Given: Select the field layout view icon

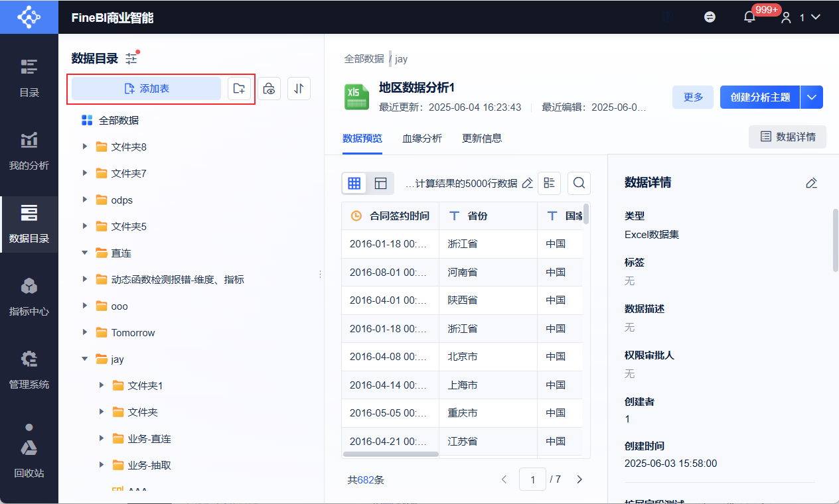Looking at the screenshot, I should (380, 183).
